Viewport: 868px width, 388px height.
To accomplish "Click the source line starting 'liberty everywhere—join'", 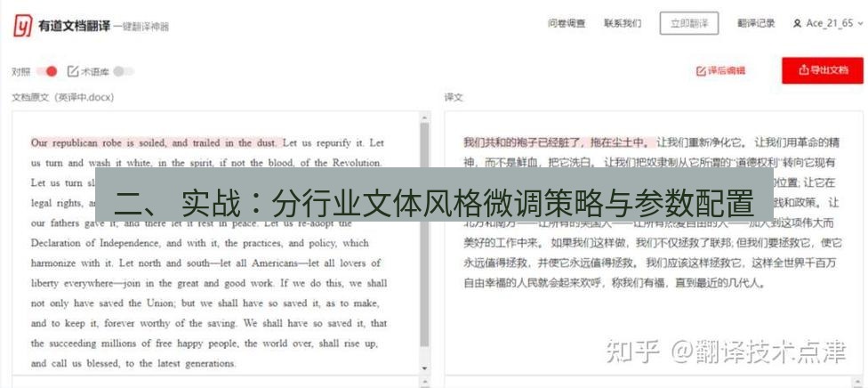I will click(x=209, y=283).
